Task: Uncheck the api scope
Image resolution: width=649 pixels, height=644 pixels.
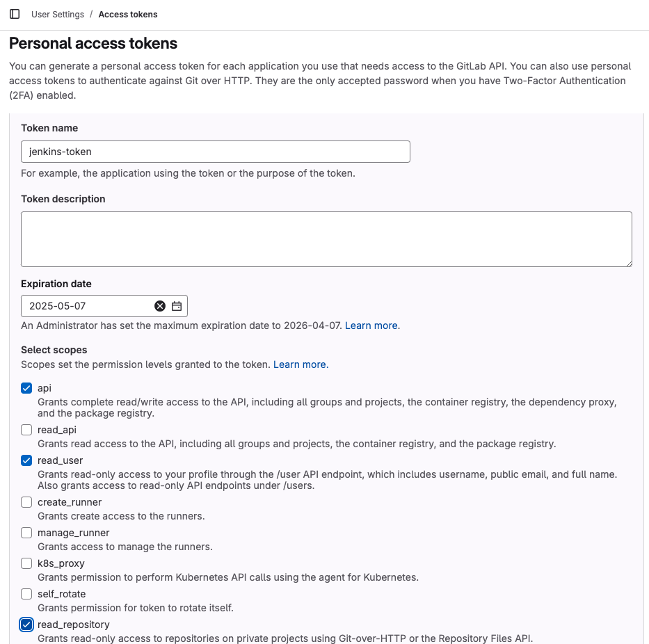Action: coord(26,388)
